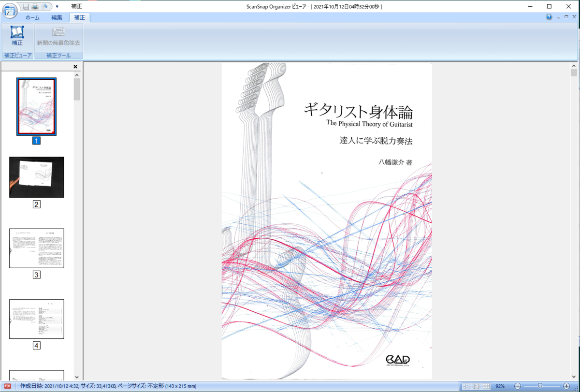Click the zoom in plus button

point(566,387)
